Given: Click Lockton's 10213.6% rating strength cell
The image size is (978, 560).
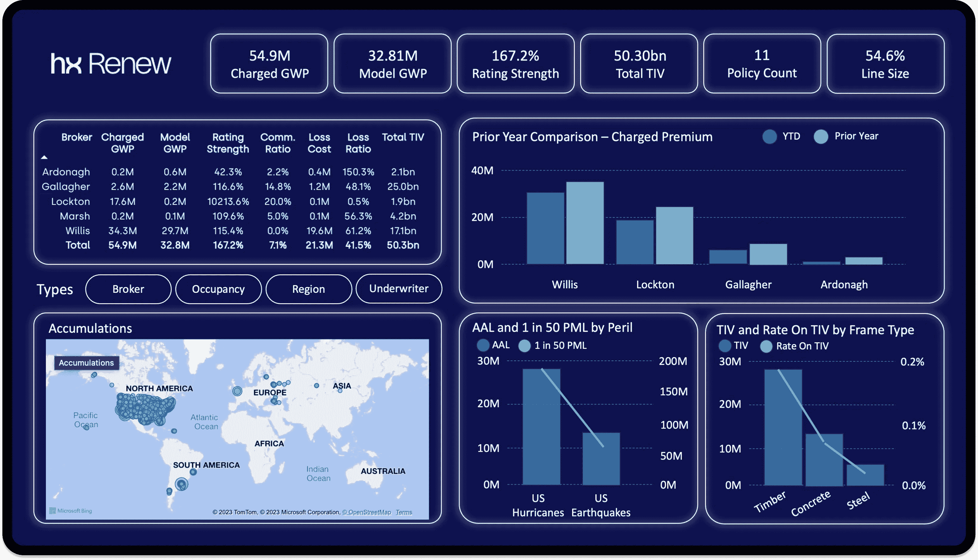Looking at the screenshot, I should [228, 202].
